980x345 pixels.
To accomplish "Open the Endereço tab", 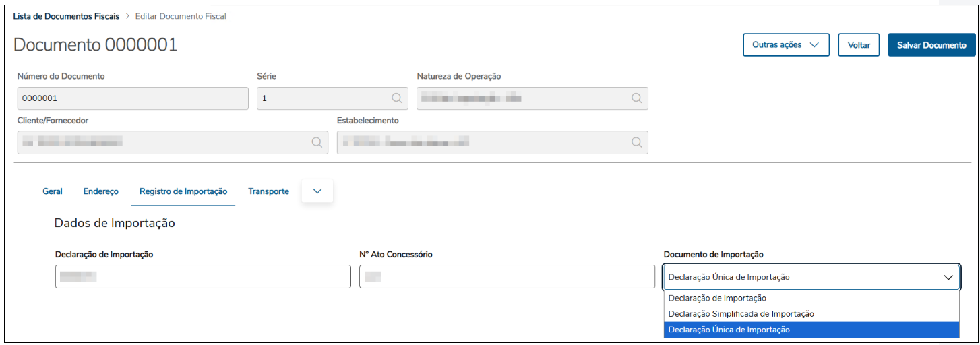I will [101, 191].
